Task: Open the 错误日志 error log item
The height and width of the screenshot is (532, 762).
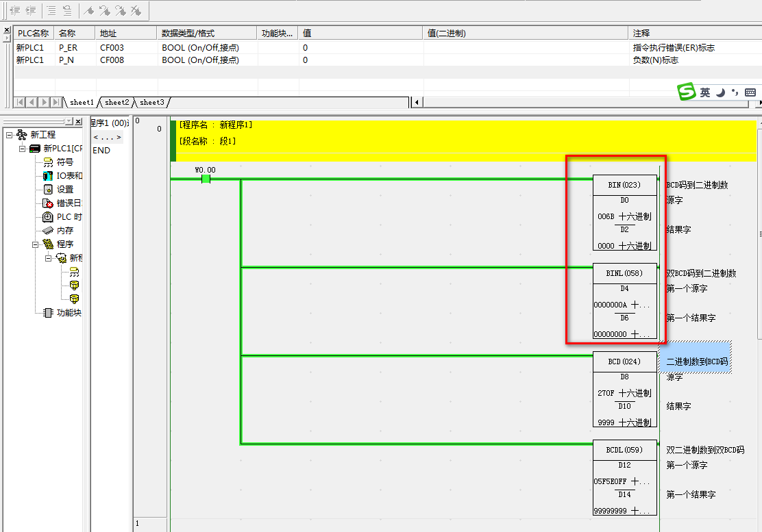Action: coord(69,203)
